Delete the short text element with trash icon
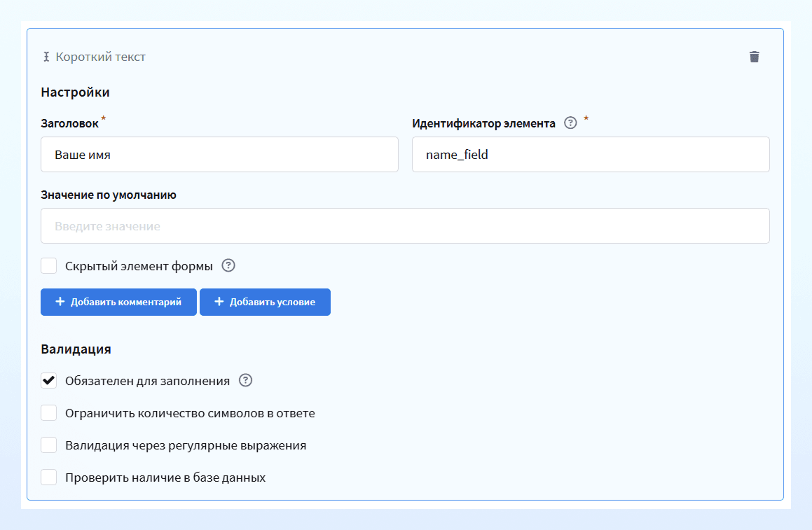Viewport: 812px width, 530px height. tap(754, 57)
